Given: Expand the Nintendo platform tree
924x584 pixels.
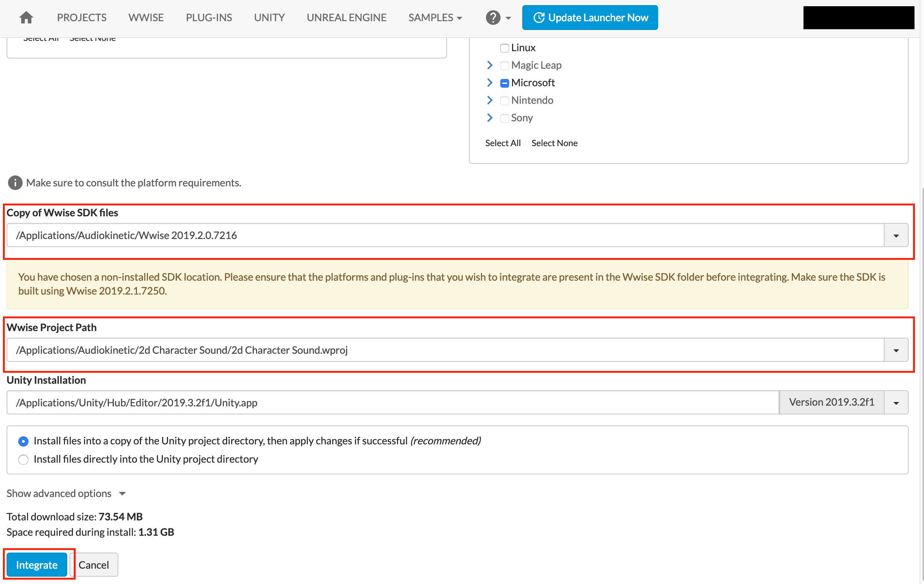Looking at the screenshot, I should (x=490, y=100).
